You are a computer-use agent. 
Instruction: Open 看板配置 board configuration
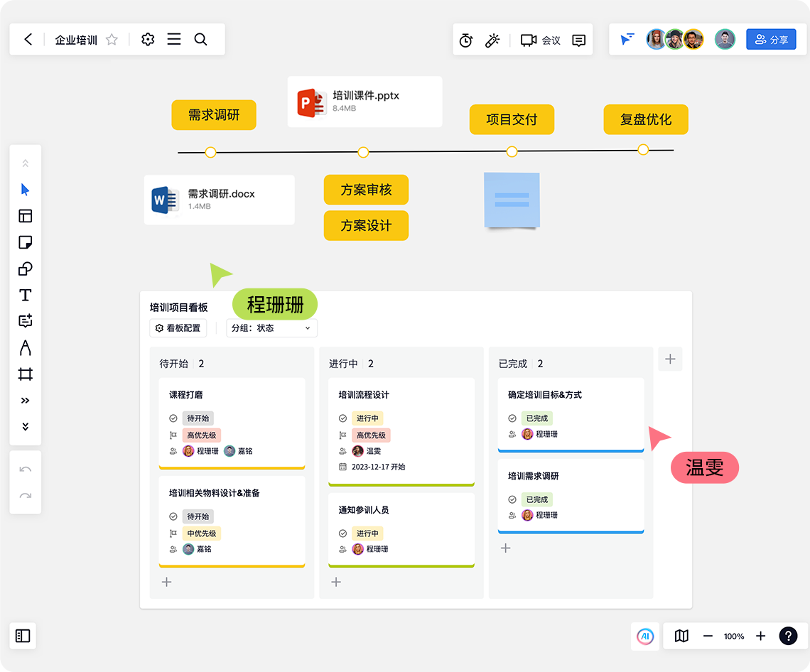click(178, 328)
